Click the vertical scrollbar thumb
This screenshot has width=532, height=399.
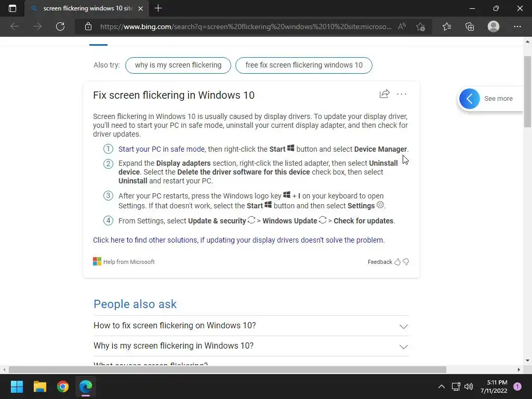pos(527,91)
